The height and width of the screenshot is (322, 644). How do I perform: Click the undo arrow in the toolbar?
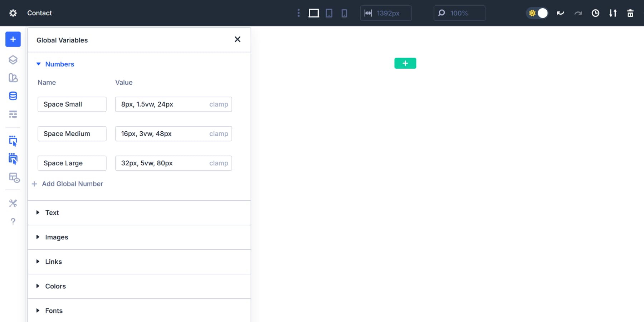(560, 13)
